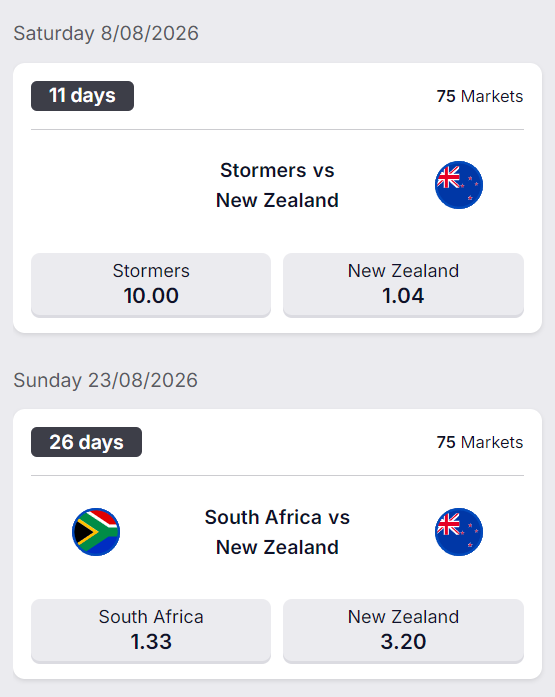
Task: Click the 11 days countdown badge
Action: point(82,96)
